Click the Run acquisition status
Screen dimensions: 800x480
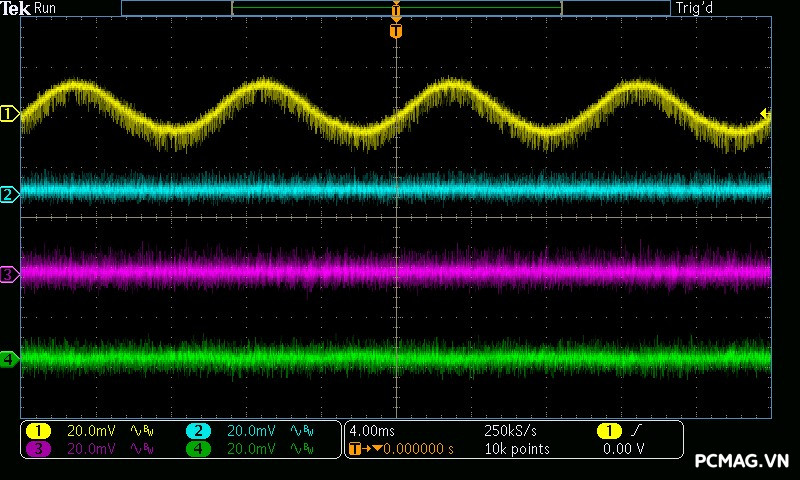(46, 8)
